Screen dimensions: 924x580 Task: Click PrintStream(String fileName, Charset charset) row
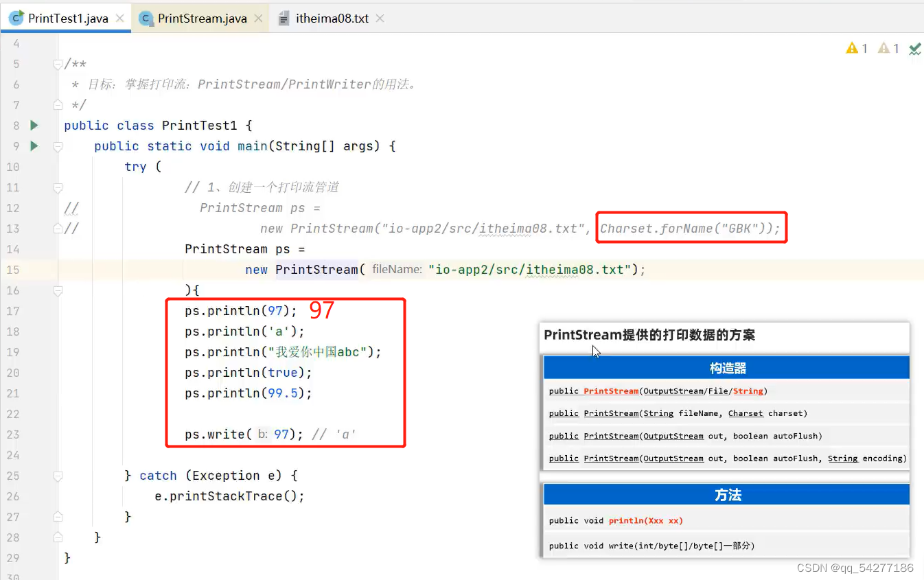pos(726,413)
